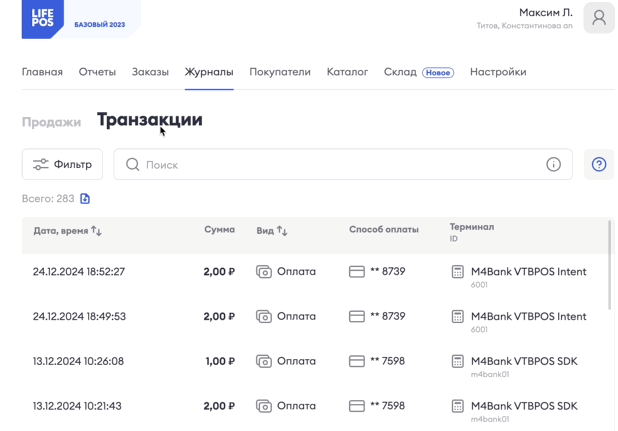Open the help question mark button

[599, 164]
